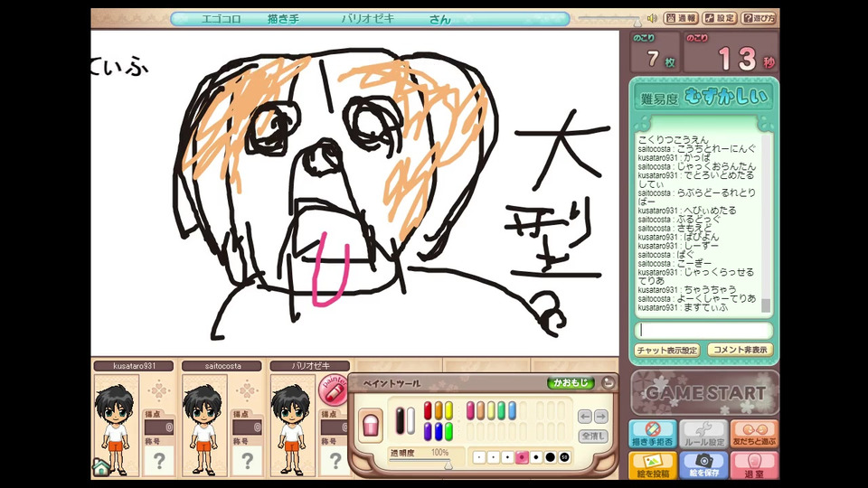Screen dimensions: 868x488
Task: Click kusataro931's title question mark box
Action: click(x=159, y=460)
